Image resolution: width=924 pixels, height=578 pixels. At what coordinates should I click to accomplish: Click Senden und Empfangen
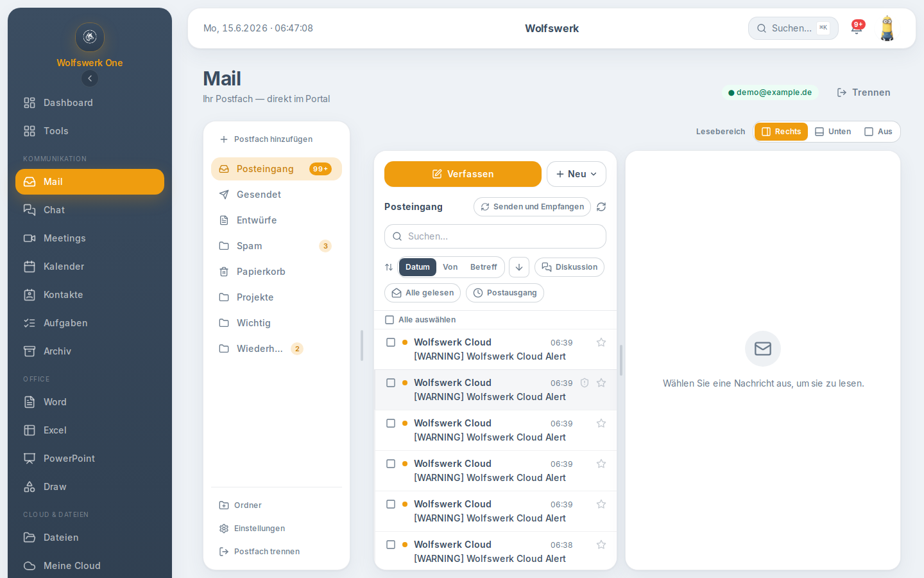[532, 207]
